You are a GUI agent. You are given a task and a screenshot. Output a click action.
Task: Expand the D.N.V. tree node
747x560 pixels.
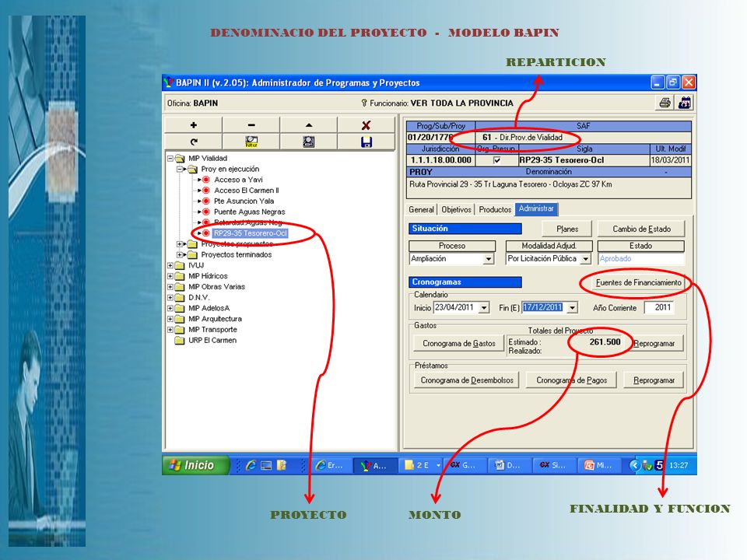pyautogui.click(x=170, y=298)
